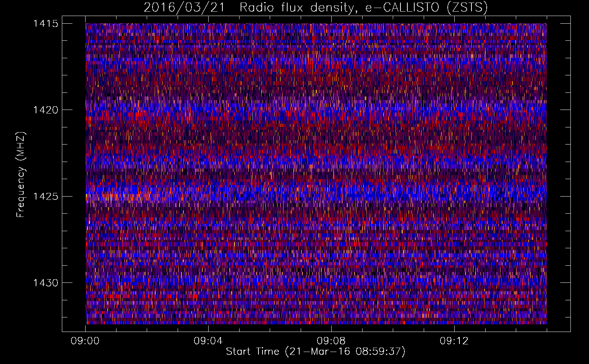The height and width of the screenshot is (364, 589).
Task: Click the 09:00 time axis label
Action: click(85, 341)
